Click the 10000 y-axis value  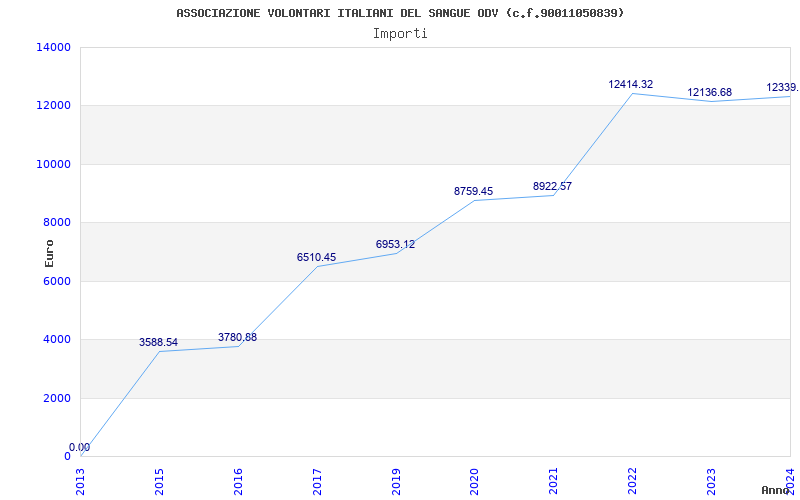point(54,164)
